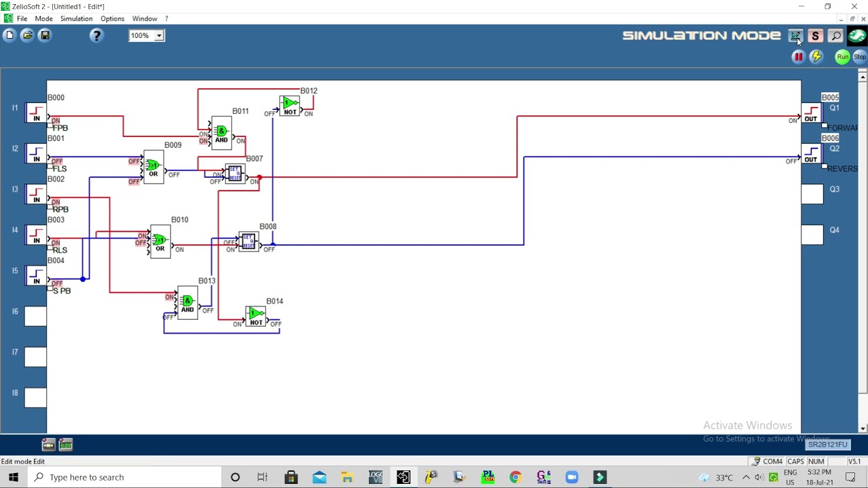Open the File menu

22,18
